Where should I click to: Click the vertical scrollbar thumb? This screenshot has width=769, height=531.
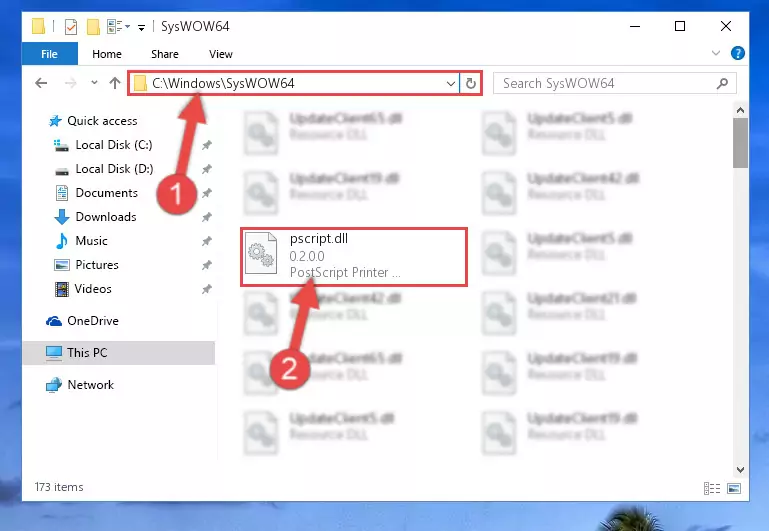pos(740,143)
